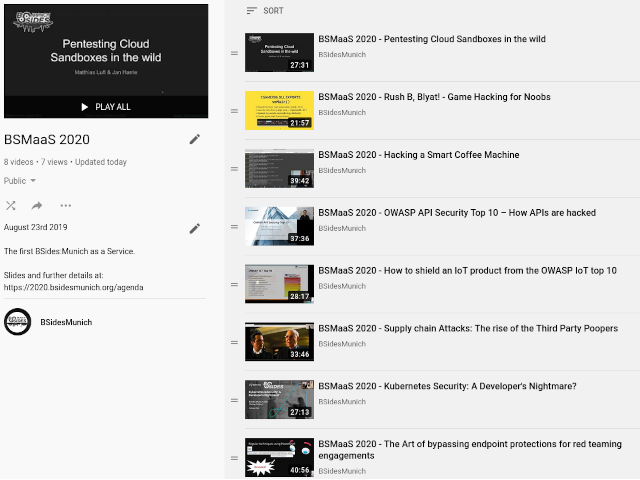640x480 pixels.
Task: Open Smart Coffee Machine thumbnail 39:42
Action: [280, 169]
